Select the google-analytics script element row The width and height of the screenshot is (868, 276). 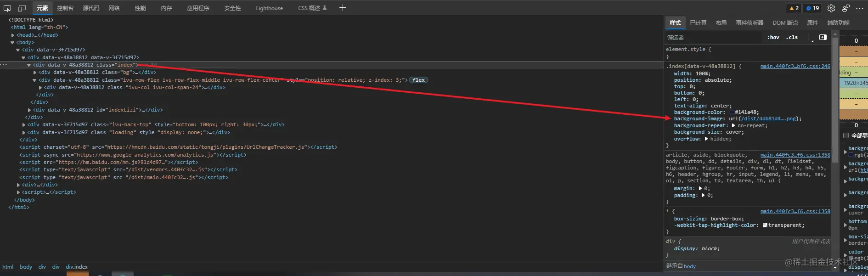pyautogui.click(x=133, y=155)
